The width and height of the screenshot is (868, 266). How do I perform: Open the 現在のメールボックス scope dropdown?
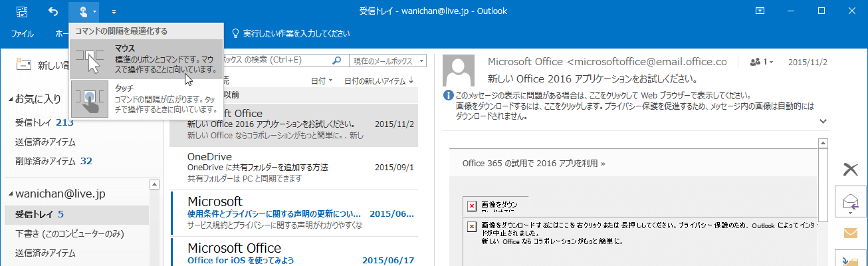pyautogui.click(x=389, y=61)
